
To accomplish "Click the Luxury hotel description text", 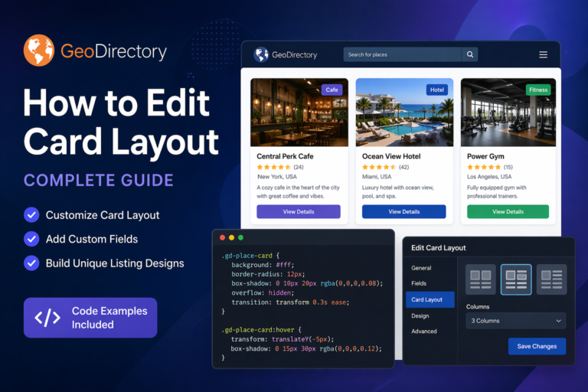I will coord(397,191).
